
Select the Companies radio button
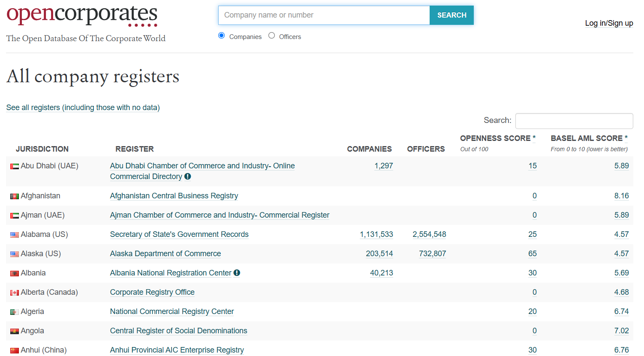222,36
